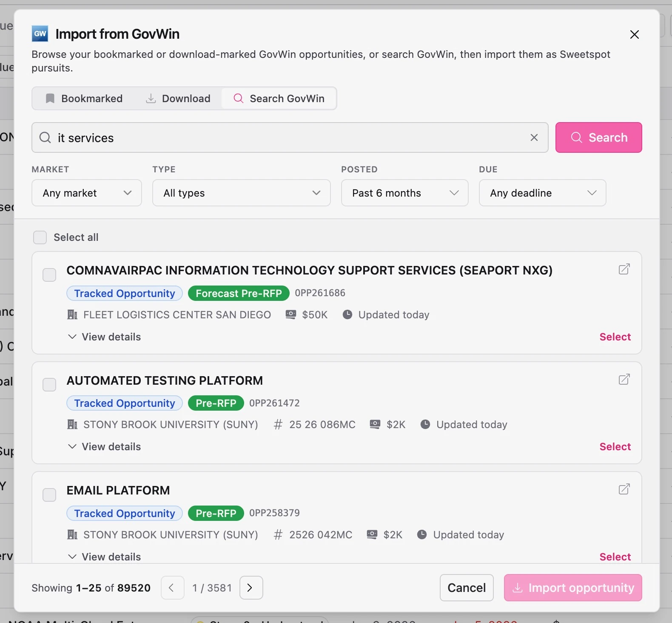Click the page indicator '1 / 3581'
The image size is (672, 623).
pos(212,588)
